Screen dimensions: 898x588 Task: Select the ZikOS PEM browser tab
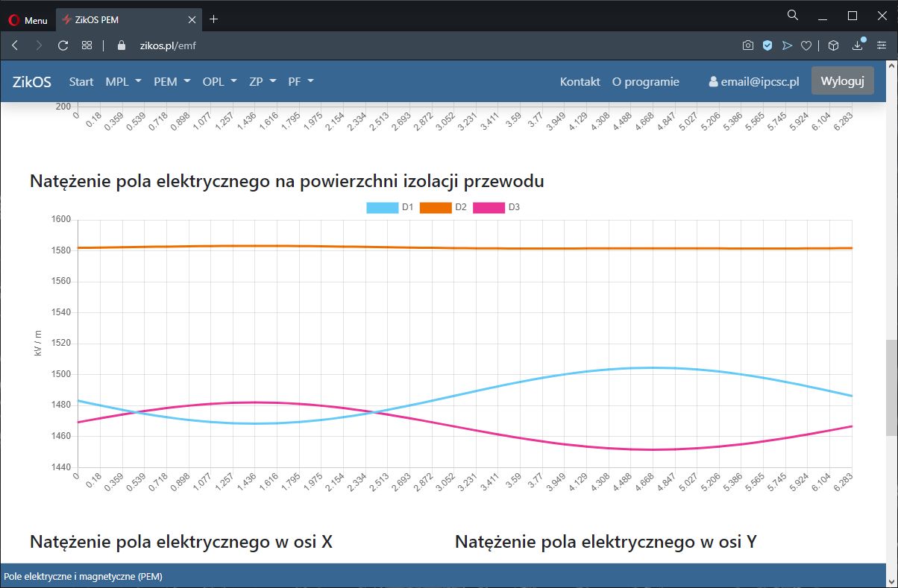[x=127, y=20]
